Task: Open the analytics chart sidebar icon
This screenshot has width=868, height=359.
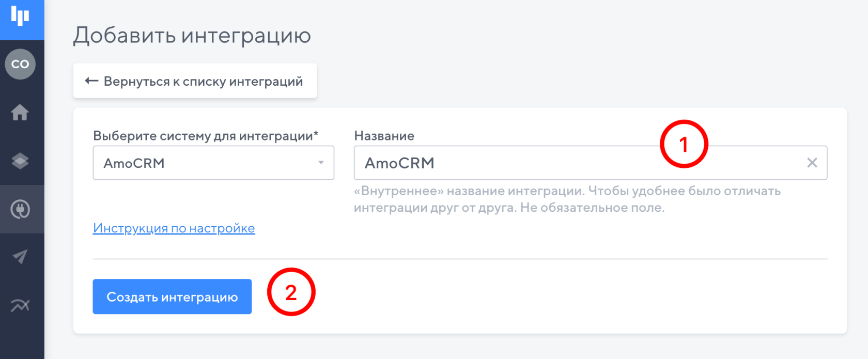Action: pyautogui.click(x=20, y=305)
